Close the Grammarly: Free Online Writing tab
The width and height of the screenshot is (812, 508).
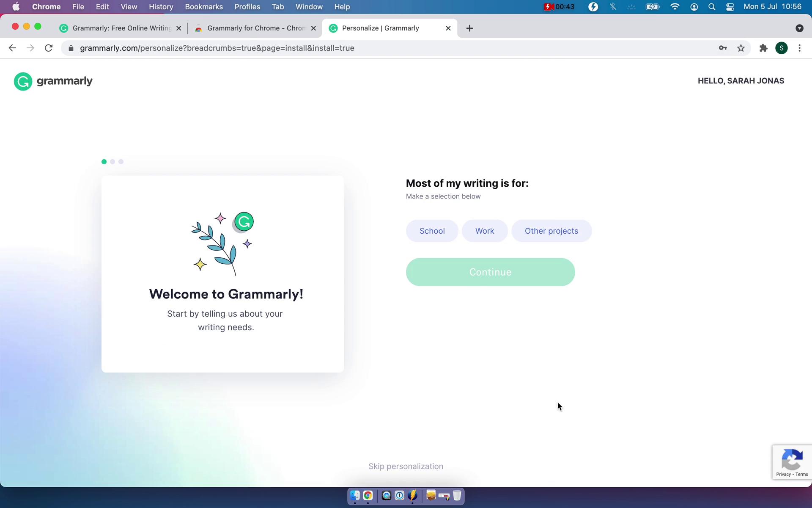coord(178,28)
